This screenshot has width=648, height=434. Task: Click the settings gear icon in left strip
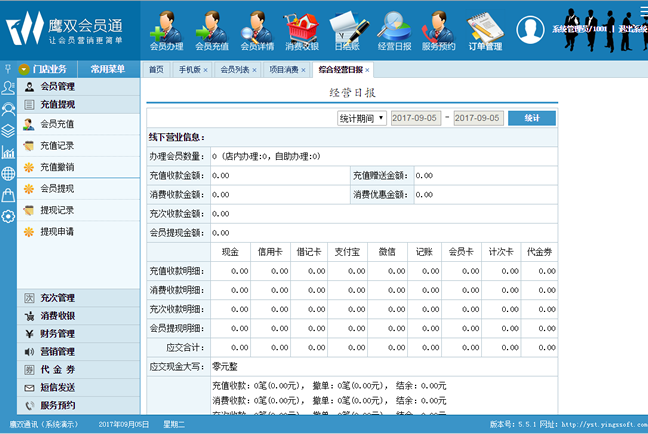tap(8, 215)
